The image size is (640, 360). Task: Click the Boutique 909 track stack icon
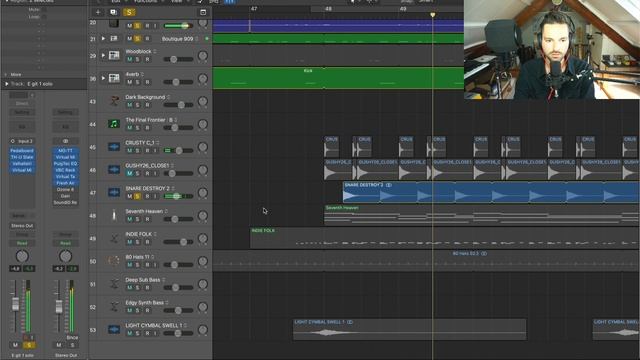[114, 39]
